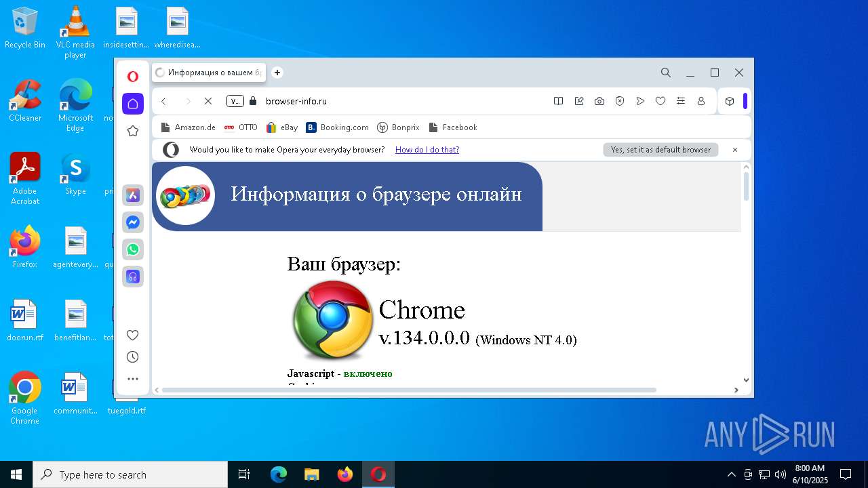The height and width of the screenshot is (488, 868).
Task: Open Microsoft Edge from the taskbar
Action: [279, 474]
